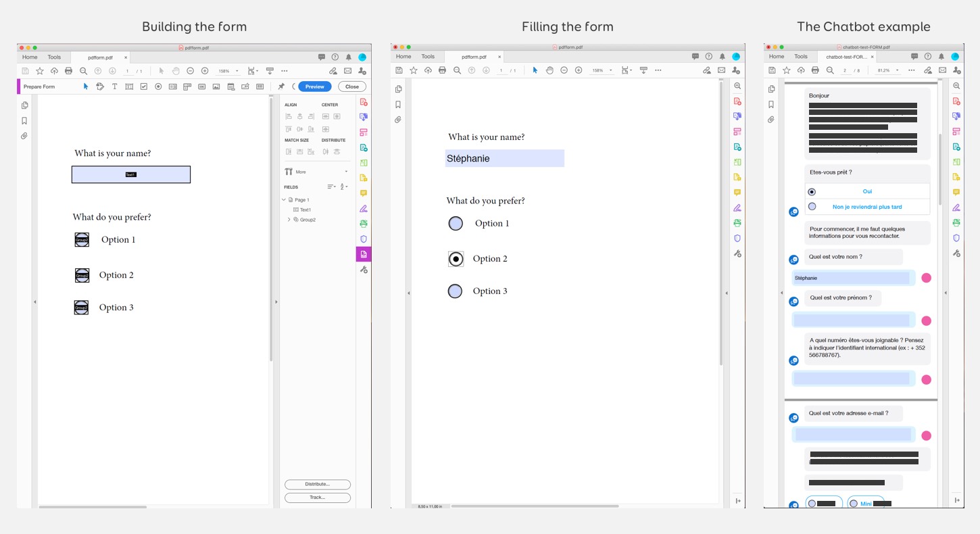Click the radio button tool in Prepare Form toolbar
The image size is (980, 534).
pos(158,87)
